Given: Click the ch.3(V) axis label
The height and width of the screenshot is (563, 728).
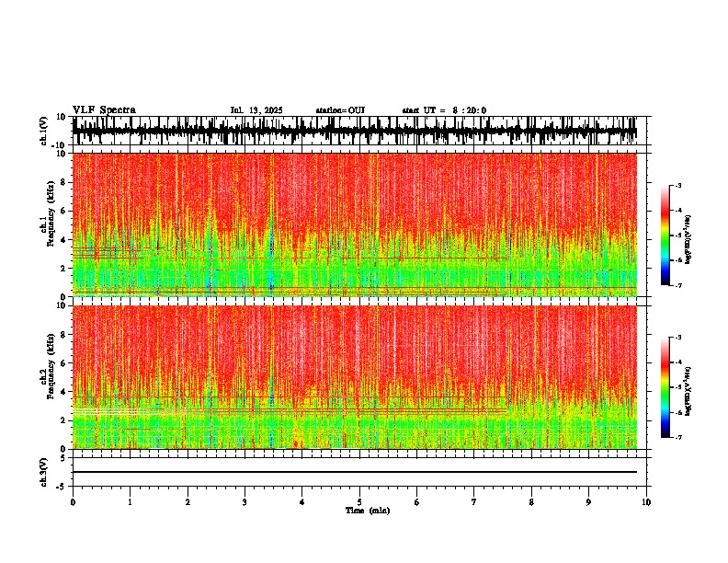Looking at the screenshot, I should click(44, 473).
